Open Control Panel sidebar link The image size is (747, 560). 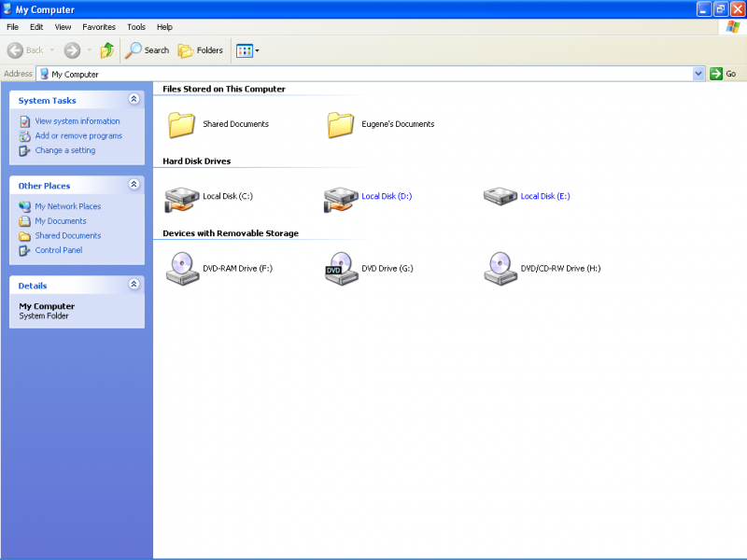click(59, 250)
